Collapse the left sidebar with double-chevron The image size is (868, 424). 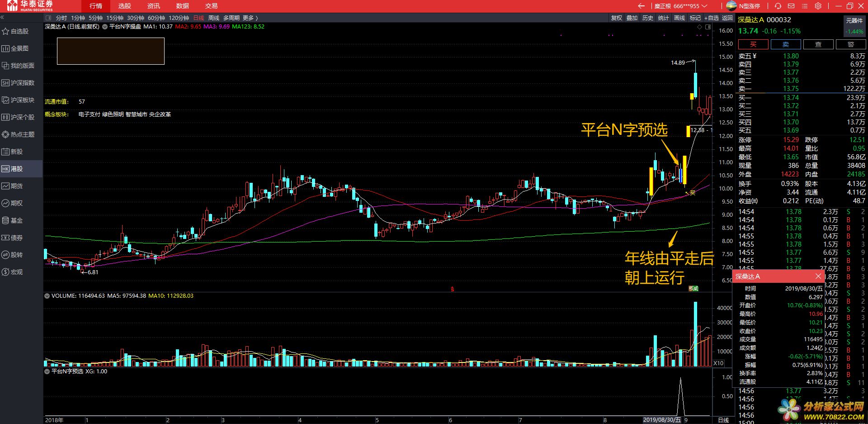click(2, 18)
